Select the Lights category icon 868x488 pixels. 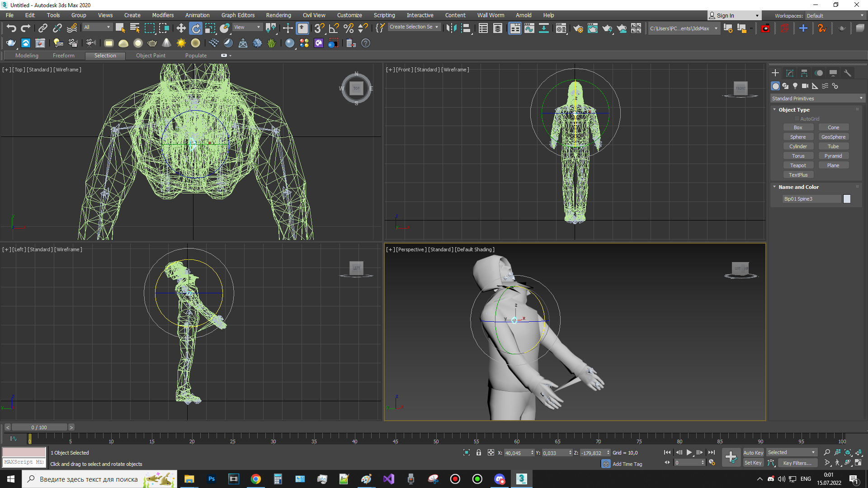[795, 86]
